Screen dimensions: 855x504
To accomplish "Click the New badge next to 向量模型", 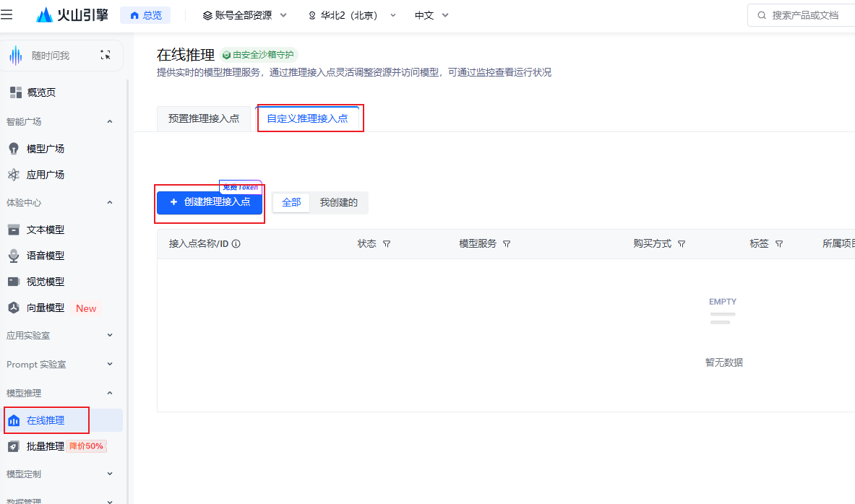I will pyautogui.click(x=85, y=308).
